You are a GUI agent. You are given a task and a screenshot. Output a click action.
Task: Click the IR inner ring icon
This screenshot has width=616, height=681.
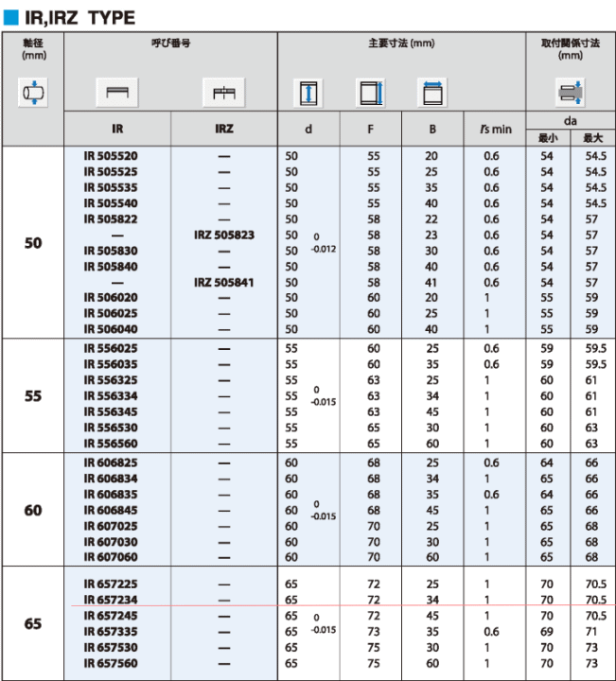pos(117,93)
